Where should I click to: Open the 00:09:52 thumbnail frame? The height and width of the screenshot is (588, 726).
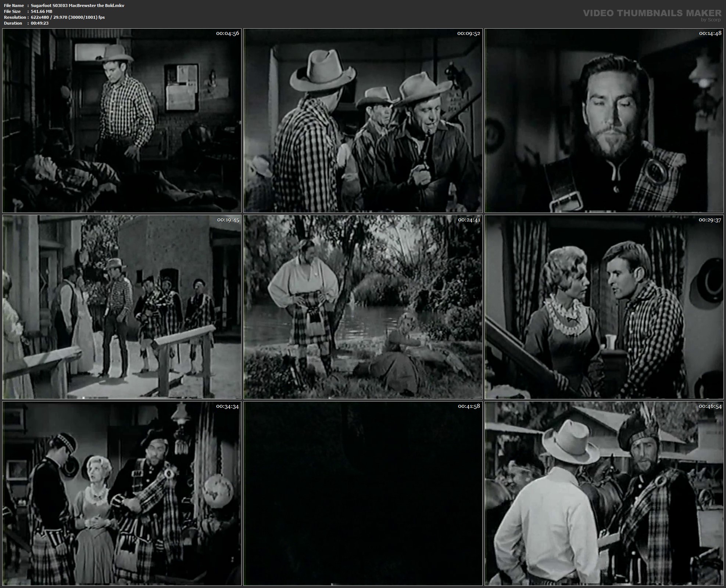point(363,121)
